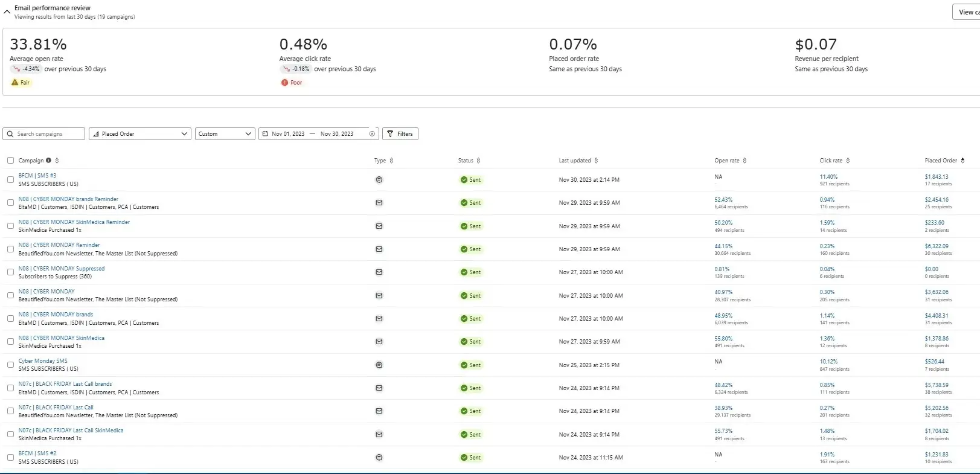
Task: Collapse the Email performance review section
Action: click(7, 11)
